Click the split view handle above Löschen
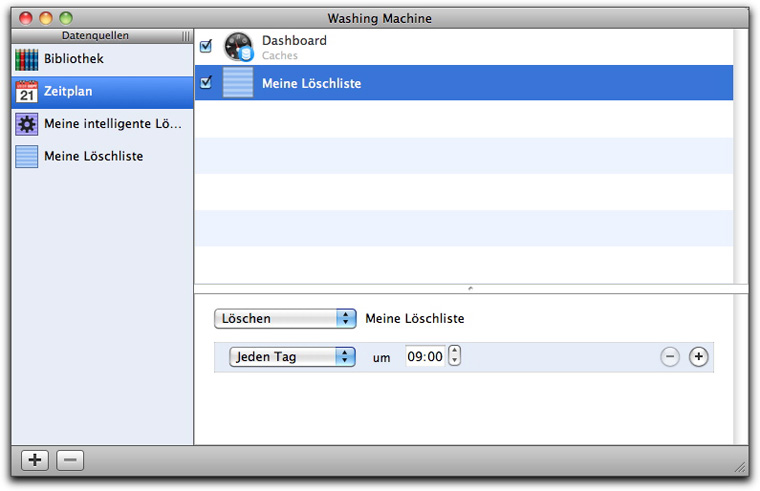This screenshot has width=760, height=491. coord(470,288)
